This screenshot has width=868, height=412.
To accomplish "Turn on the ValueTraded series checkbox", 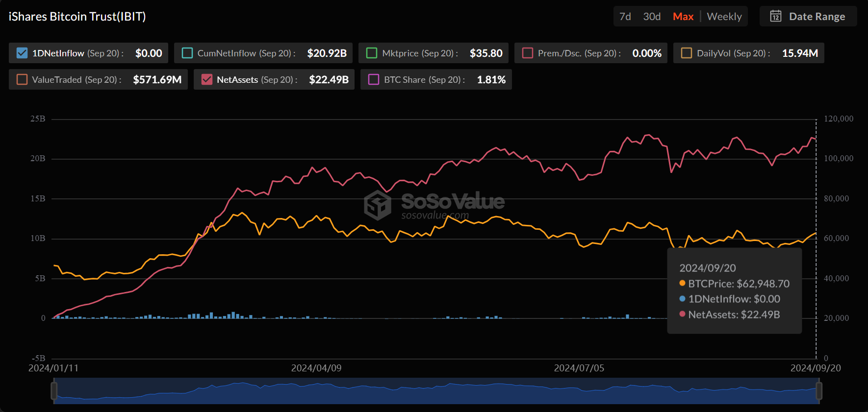I will (22, 79).
